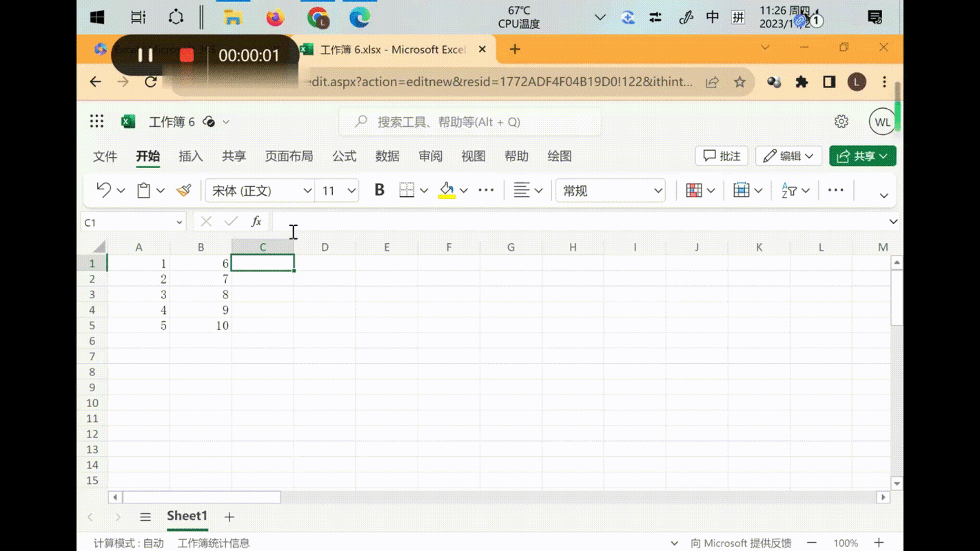Switch to the 数据 tab
The height and width of the screenshot is (551, 980).
point(387,156)
